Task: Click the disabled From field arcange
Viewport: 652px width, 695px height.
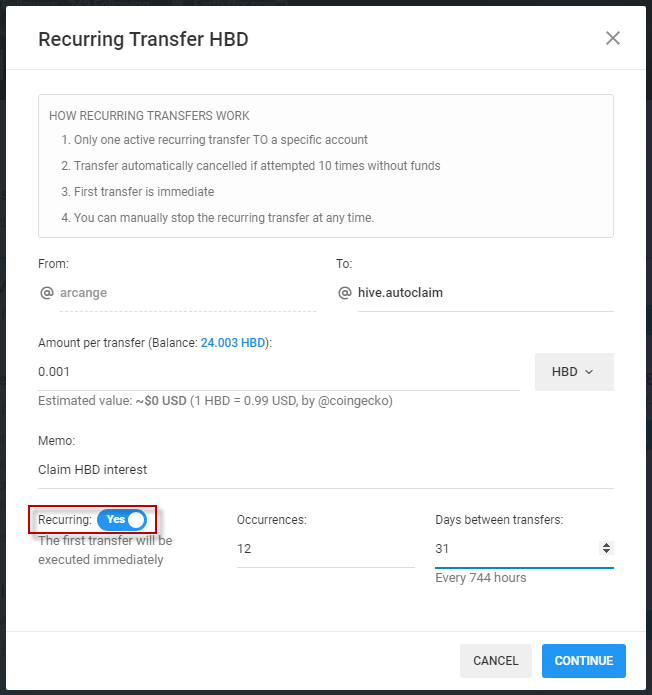Action: (x=187, y=293)
